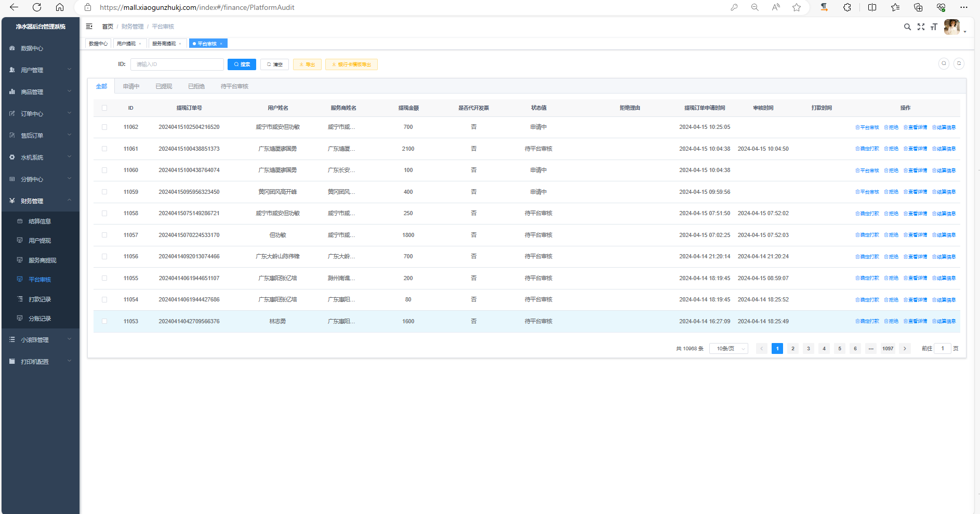Click 银行卡模板导出 button
980x514 pixels.
[x=351, y=64]
